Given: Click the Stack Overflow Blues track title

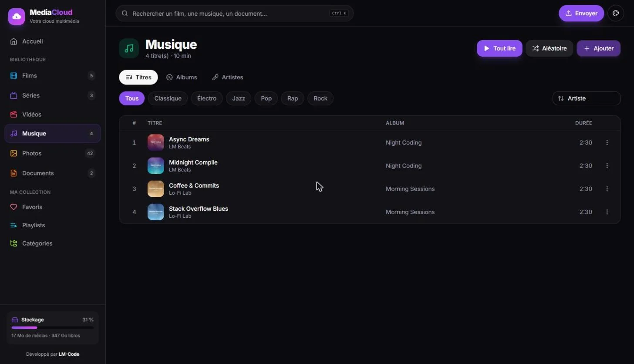Looking at the screenshot, I should 199,209.
